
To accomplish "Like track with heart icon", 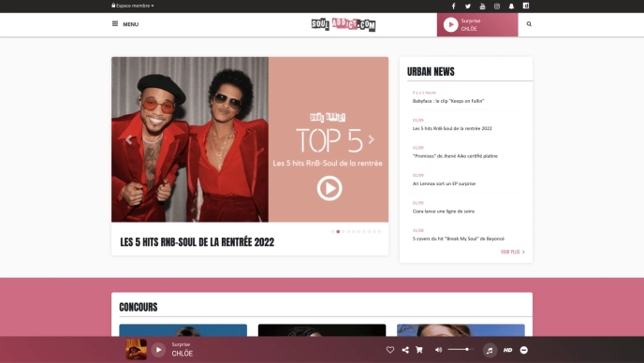I will coord(390,350).
